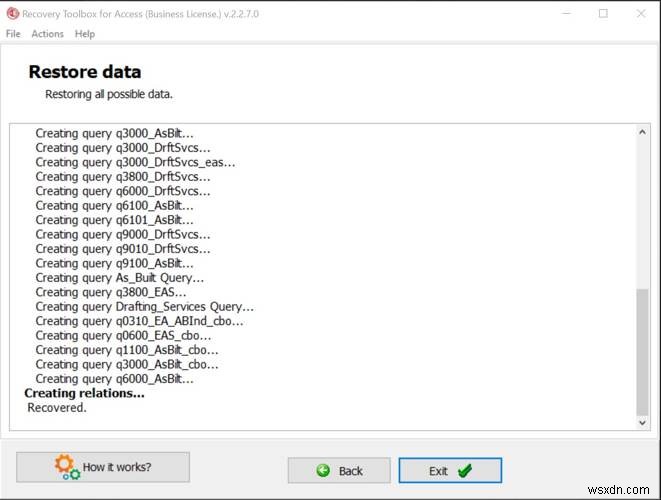Click the green back arrow icon

(x=323, y=470)
